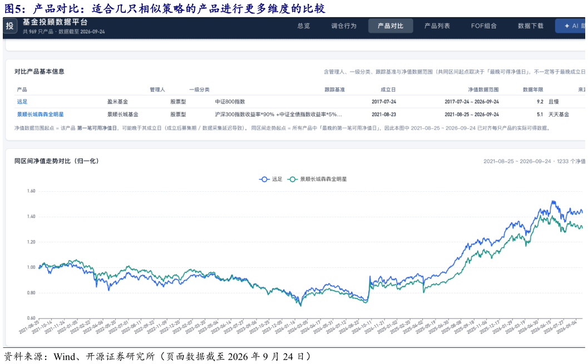Click the 2021-08-23 inception date cell
The height and width of the screenshot is (364, 588).
[x=384, y=114]
